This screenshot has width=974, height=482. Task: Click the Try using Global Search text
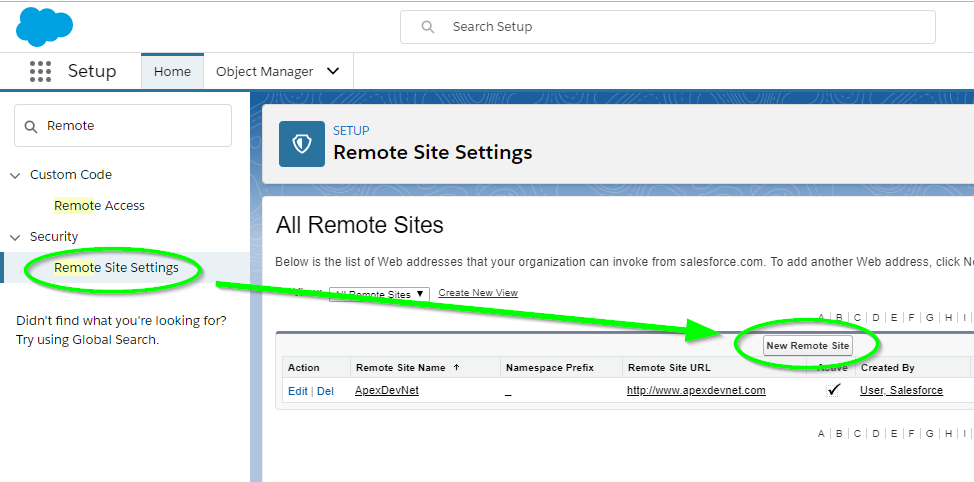(88, 340)
